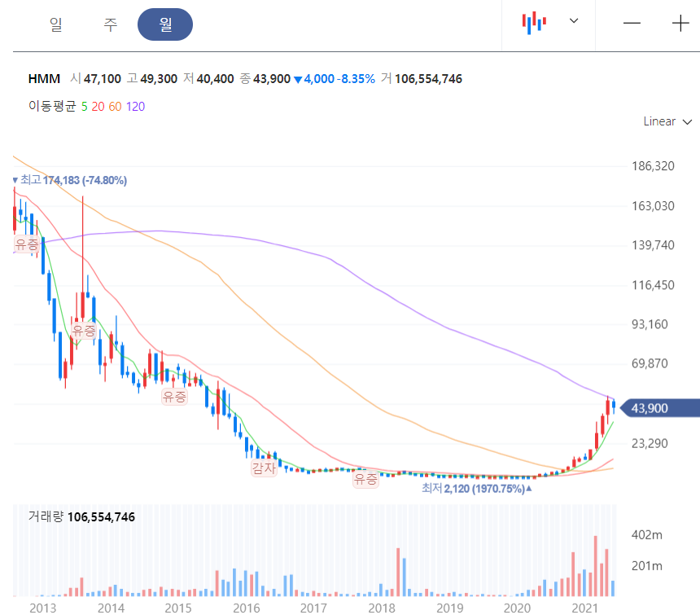Zoom in with the plus icon
This screenshot has height=615, width=700.
pyautogui.click(x=680, y=23)
